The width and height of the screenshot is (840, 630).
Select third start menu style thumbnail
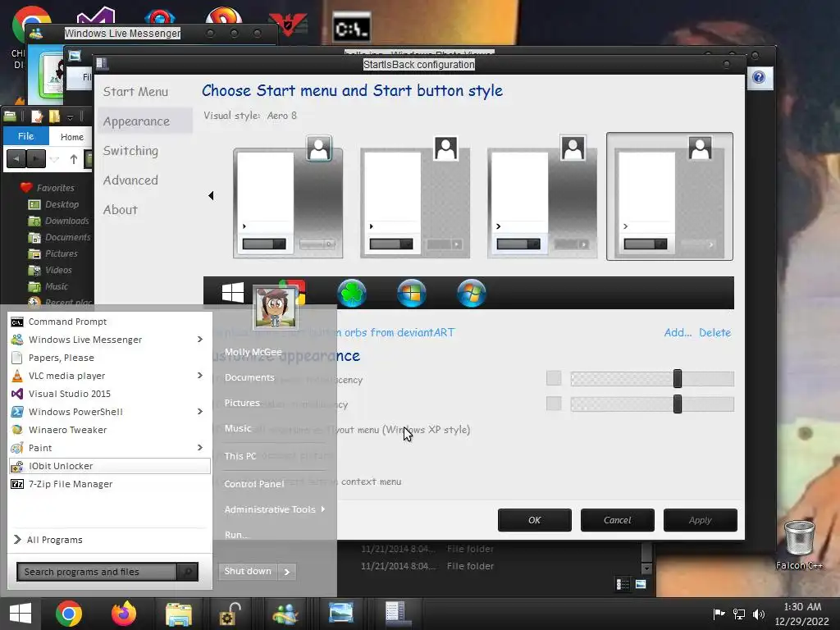coord(542,197)
